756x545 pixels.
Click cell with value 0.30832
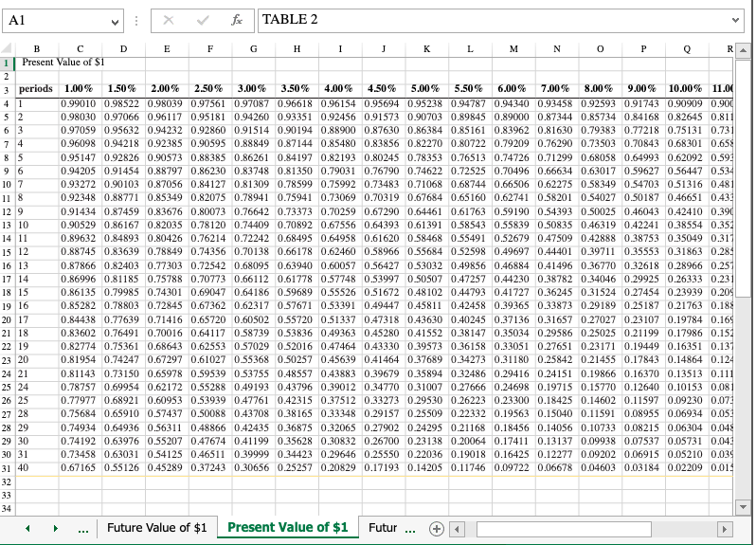coord(340,441)
